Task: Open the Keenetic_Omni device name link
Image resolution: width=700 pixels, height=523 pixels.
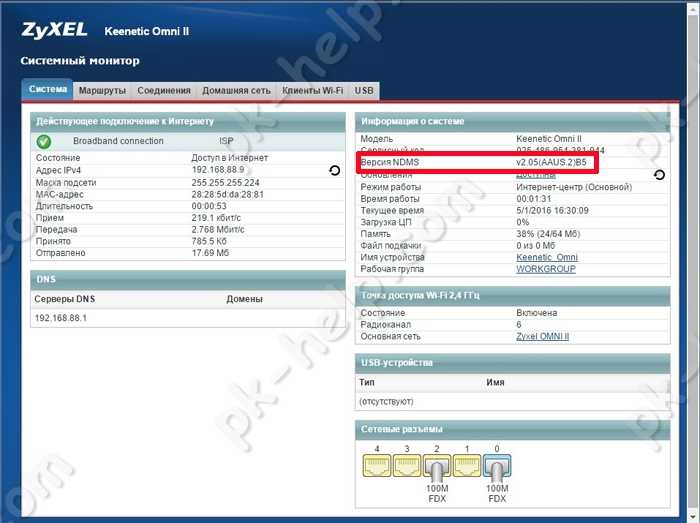Action: [x=547, y=257]
